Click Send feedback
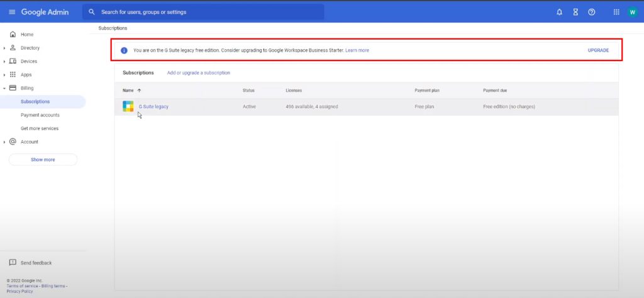This screenshot has height=298, width=644. click(x=36, y=263)
